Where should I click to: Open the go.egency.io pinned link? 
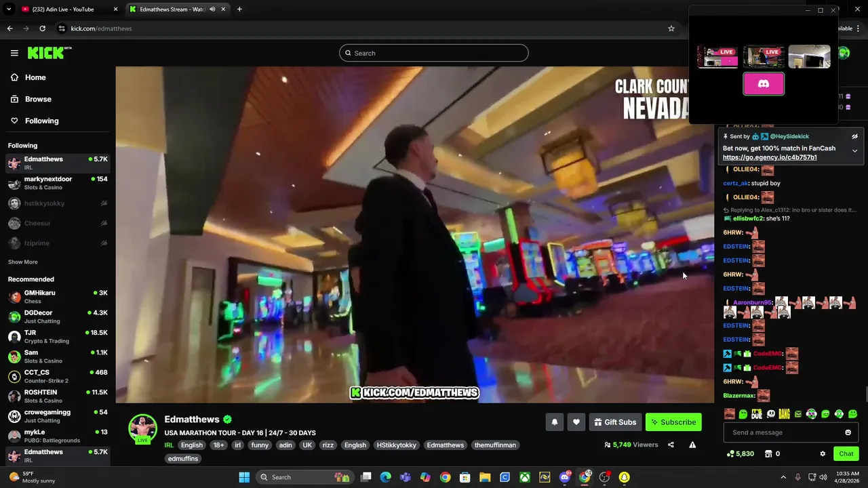click(x=770, y=157)
